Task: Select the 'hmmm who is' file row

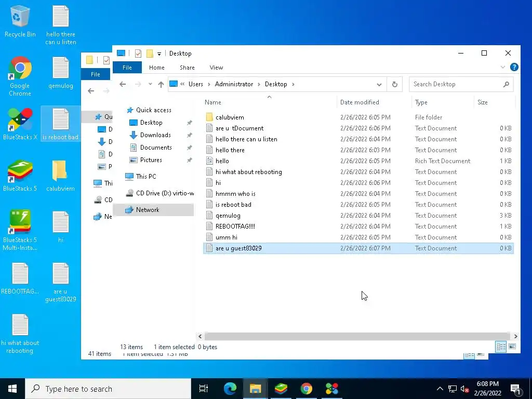Action: coord(358,194)
